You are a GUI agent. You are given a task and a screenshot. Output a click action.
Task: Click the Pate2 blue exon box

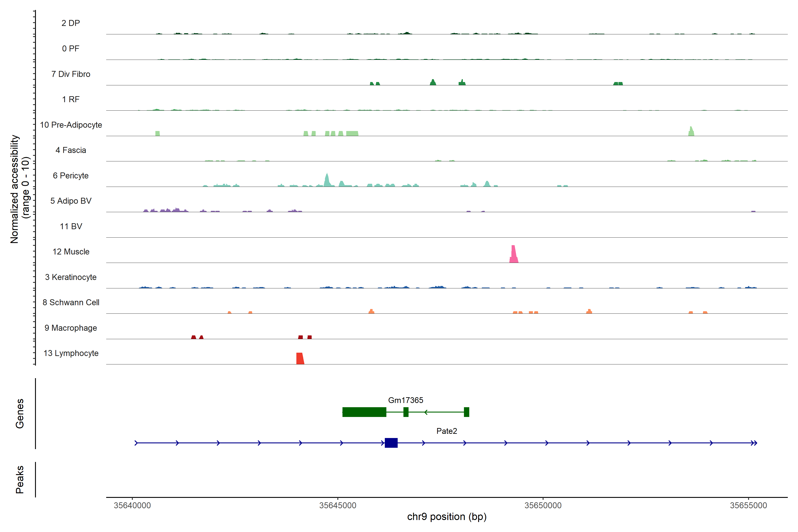pos(391,443)
